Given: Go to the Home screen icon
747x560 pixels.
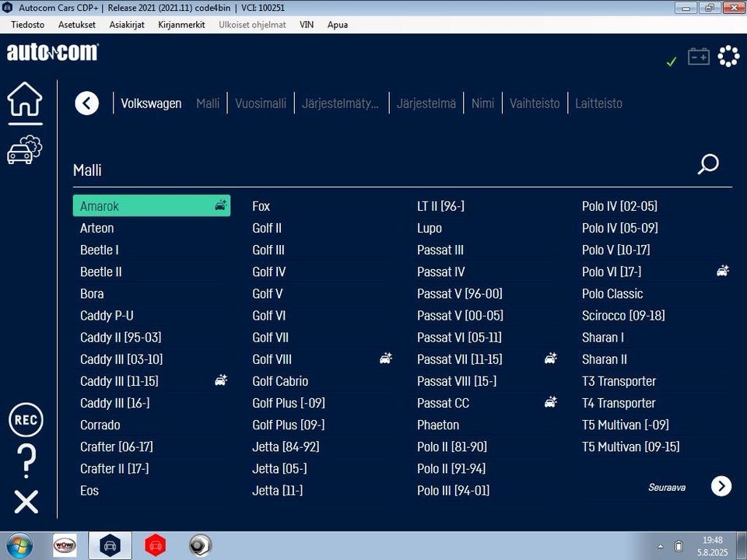Looking at the screenshot, I should click(x=25, y=99).
